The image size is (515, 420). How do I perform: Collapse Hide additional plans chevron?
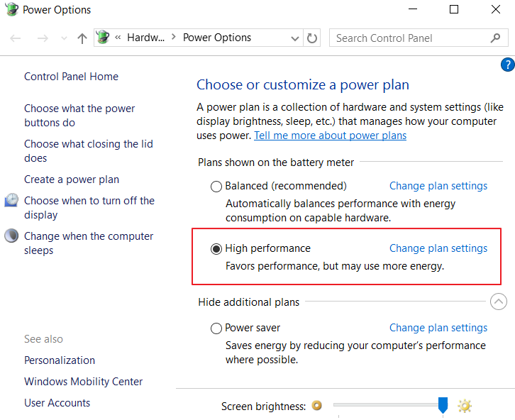pyautogui.click(x=498, y=302)
